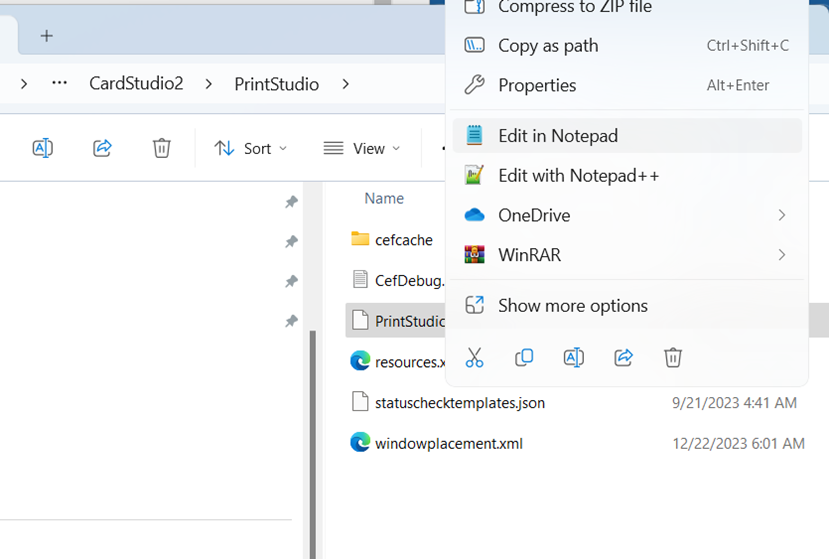This screenshot has height=559, width=829.
Task: Open Properties from the context menu
Action: click(x=627, y=85)
